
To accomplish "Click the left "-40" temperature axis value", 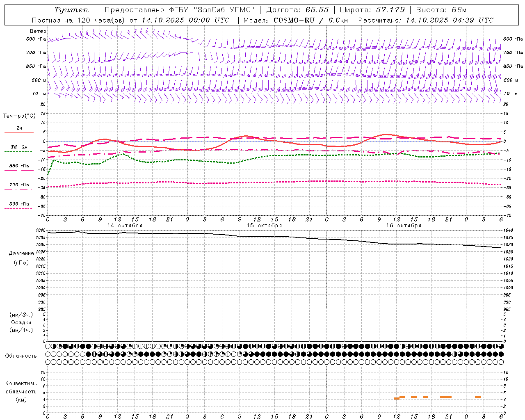I will coord(42,215).
